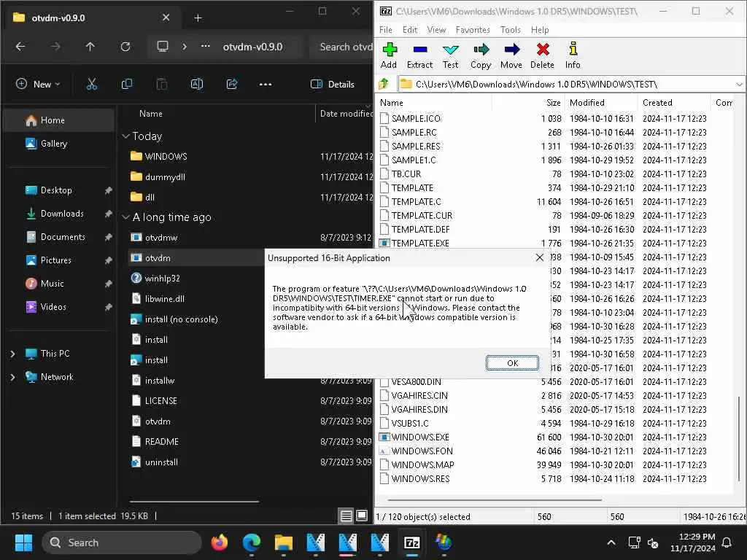
Task: Select Home in the Explorer navigation pane
Action: click(x=58, y=120)
